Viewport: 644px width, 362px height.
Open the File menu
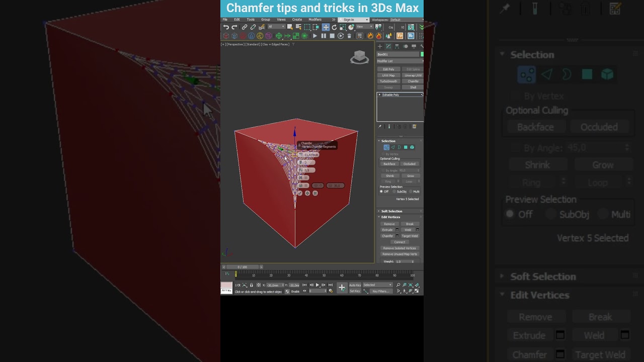tap(225, 20)
